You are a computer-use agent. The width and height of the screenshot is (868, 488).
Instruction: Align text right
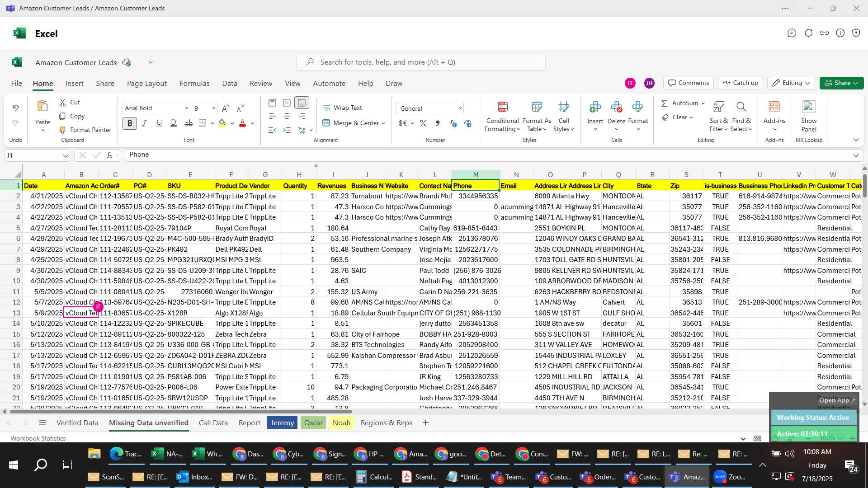302,116
